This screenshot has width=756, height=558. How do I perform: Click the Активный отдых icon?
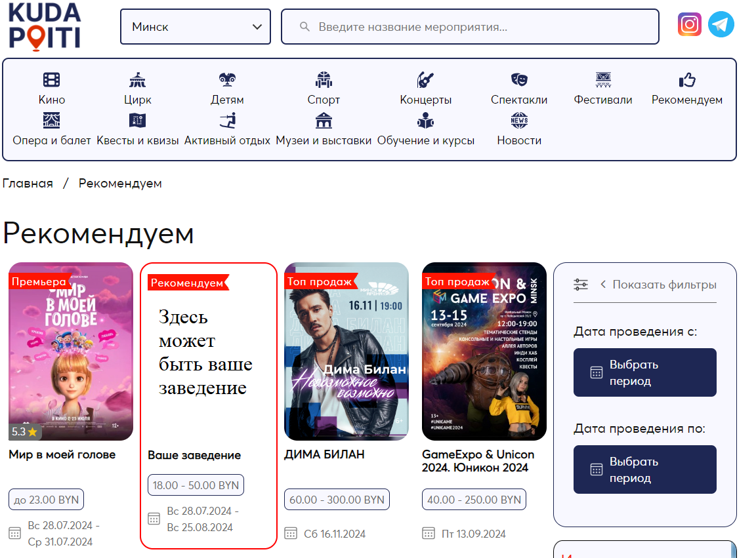point(227,121)
